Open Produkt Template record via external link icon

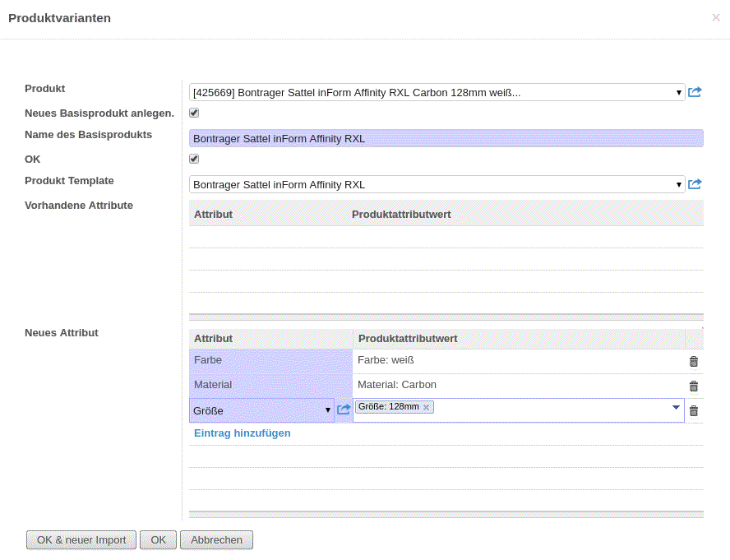click(695, 184)
